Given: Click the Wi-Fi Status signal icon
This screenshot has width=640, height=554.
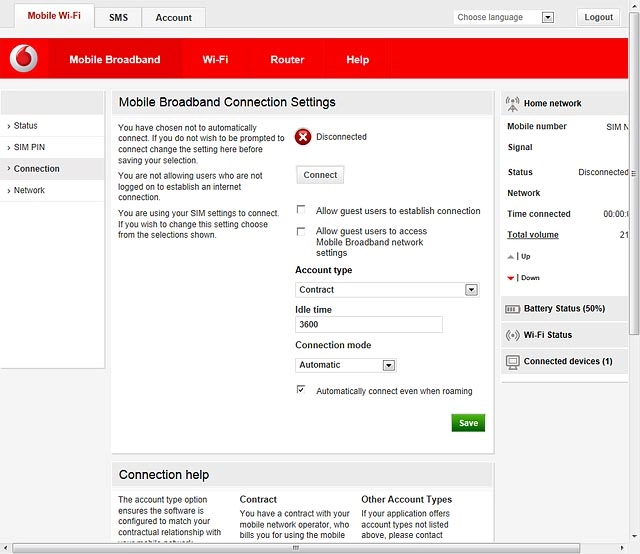Looking at the screenshot, I should pos(512,335).
